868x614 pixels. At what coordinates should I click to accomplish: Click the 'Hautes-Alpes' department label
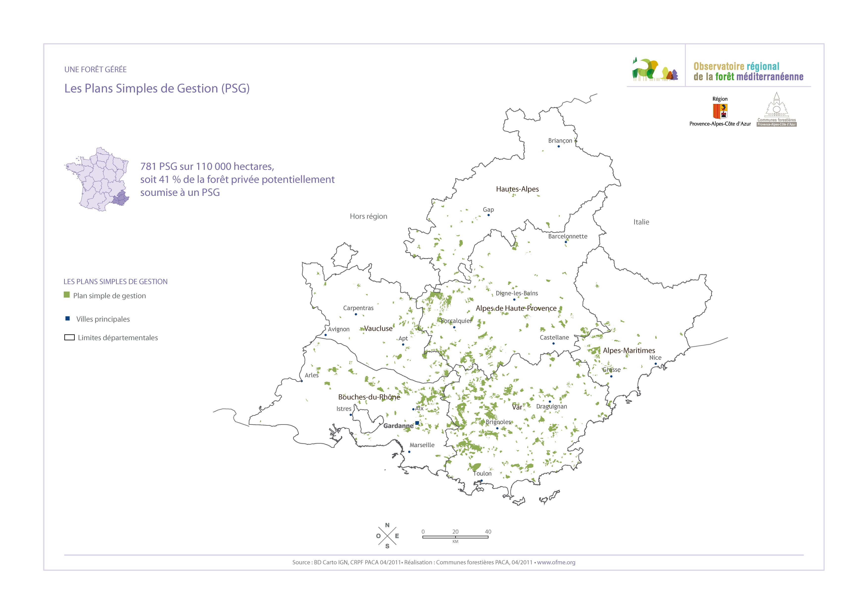pos(517,189)
